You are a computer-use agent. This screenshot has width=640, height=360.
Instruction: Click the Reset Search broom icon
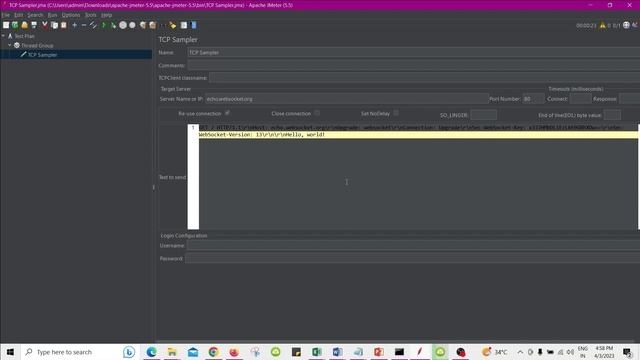pyautogui.click(x=173, y=25)
